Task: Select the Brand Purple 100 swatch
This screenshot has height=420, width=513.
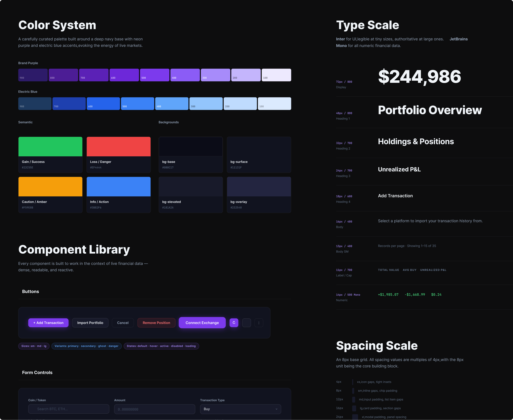Action: (276, 75)
